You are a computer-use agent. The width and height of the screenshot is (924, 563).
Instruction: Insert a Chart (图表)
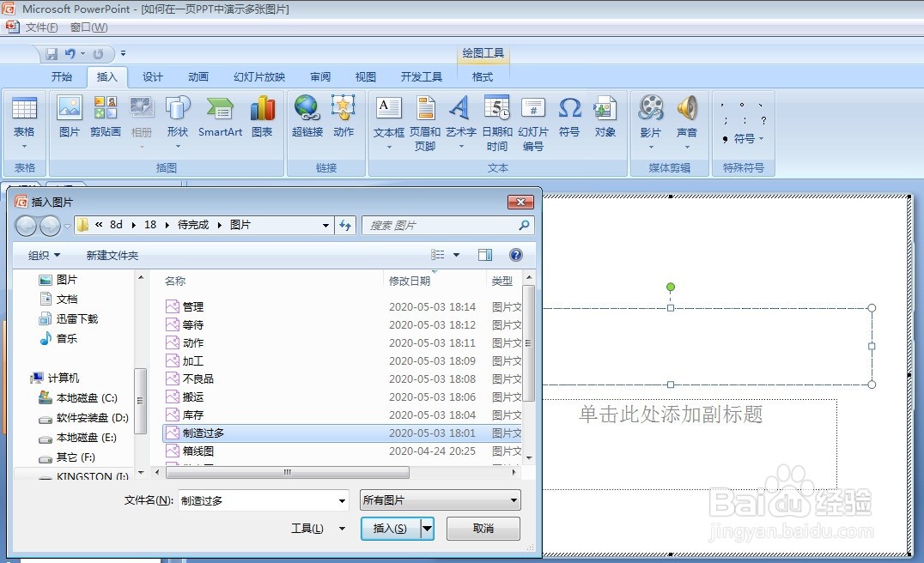click(x=262, y=116)
